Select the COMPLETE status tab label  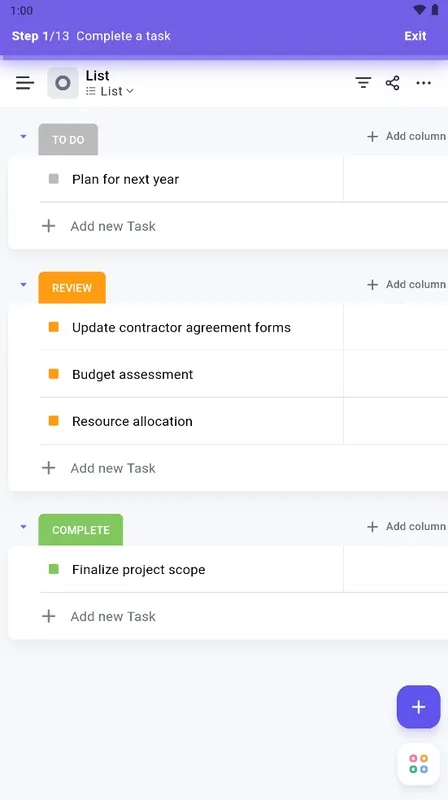coord(81,530)
